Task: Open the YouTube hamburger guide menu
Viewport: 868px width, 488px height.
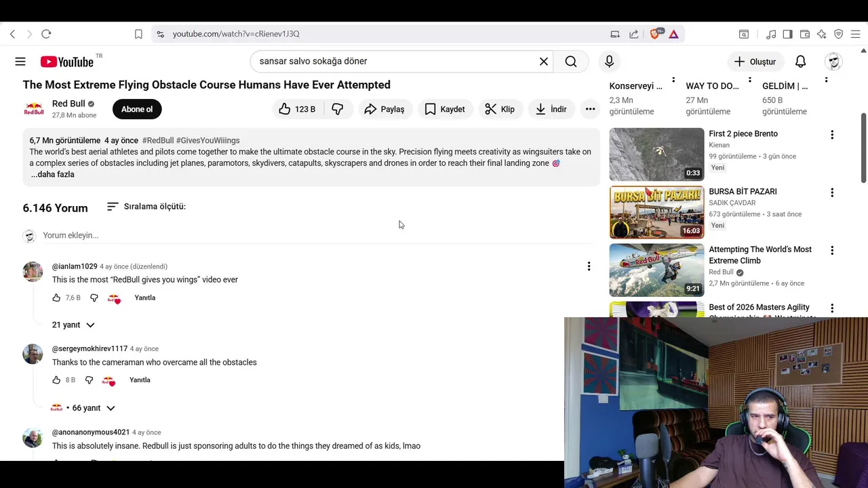Action: tap(20, 62)
